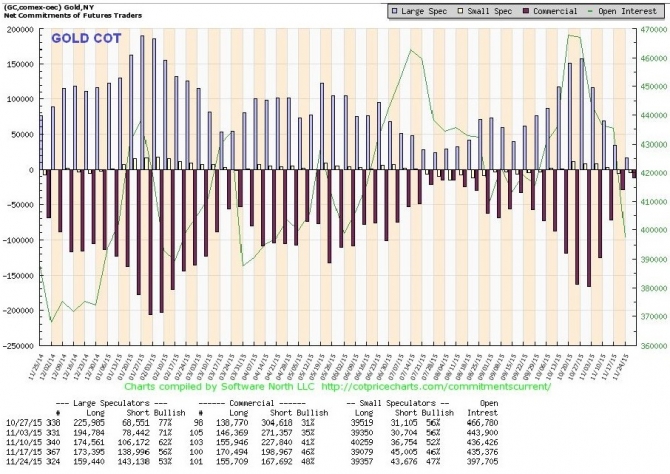Viewport: 670px width, 474px height.
Task: Click the Large Speculators long value 159,440
Action: point(88,462)
